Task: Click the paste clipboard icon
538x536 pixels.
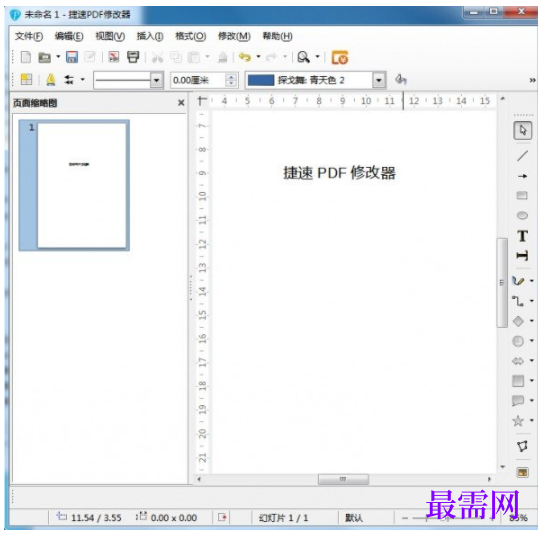Action: click(x=194, y=57)
